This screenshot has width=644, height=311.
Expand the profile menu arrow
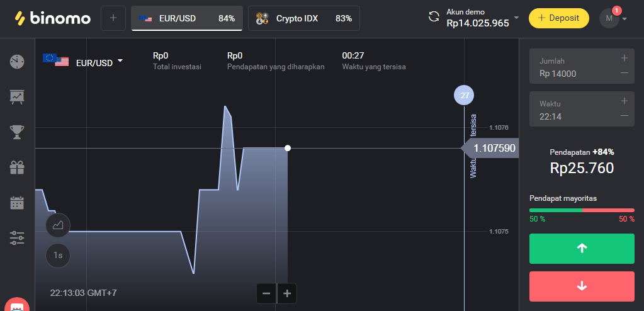[x=624, y=19]
